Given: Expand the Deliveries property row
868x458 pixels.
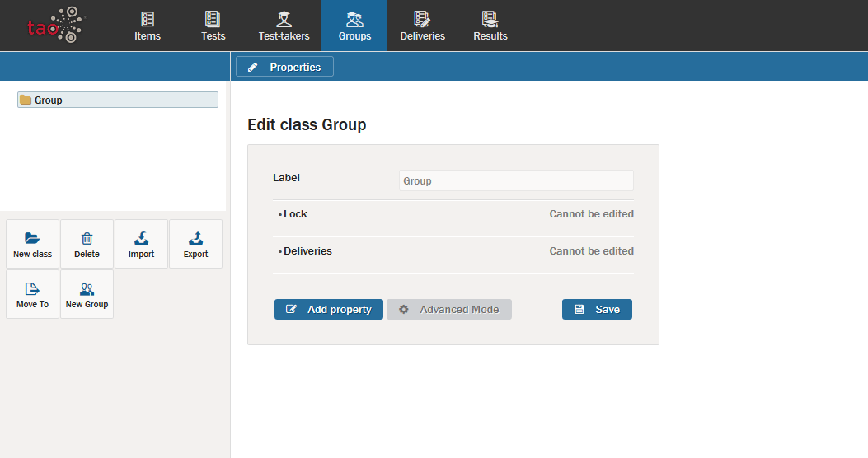Looking at the screenshot, I should pyautogui.click(x=307, y=251).
